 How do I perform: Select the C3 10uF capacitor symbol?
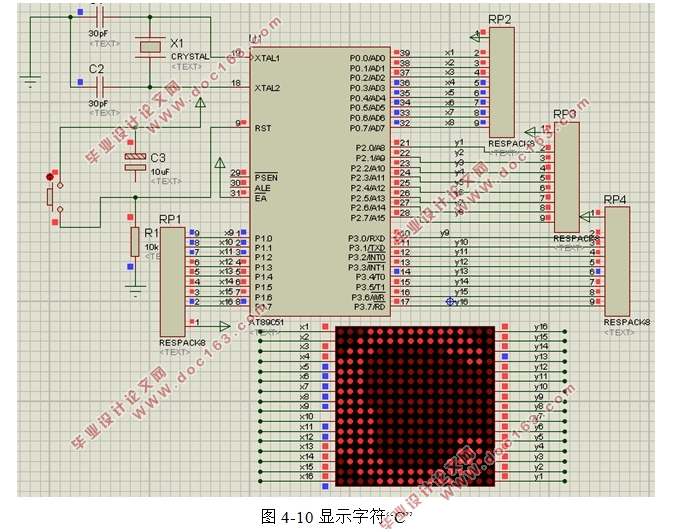(135, 162)
